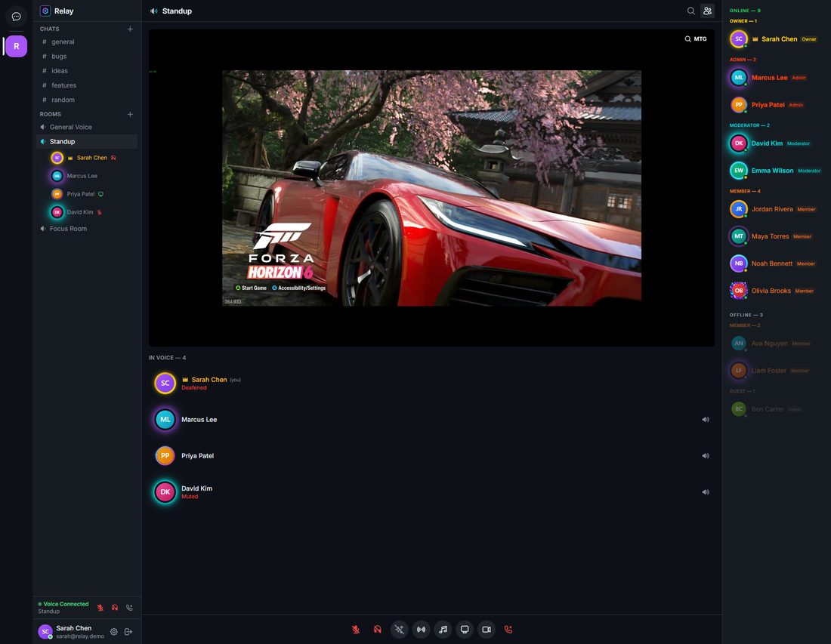The image size is (831, 644).
Task: Toggle noise suppression sparkle icon
Action: coord(399,629)
